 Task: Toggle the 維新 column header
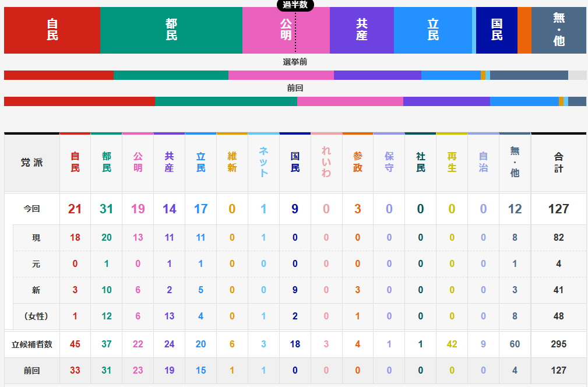[x=232, y=162]
